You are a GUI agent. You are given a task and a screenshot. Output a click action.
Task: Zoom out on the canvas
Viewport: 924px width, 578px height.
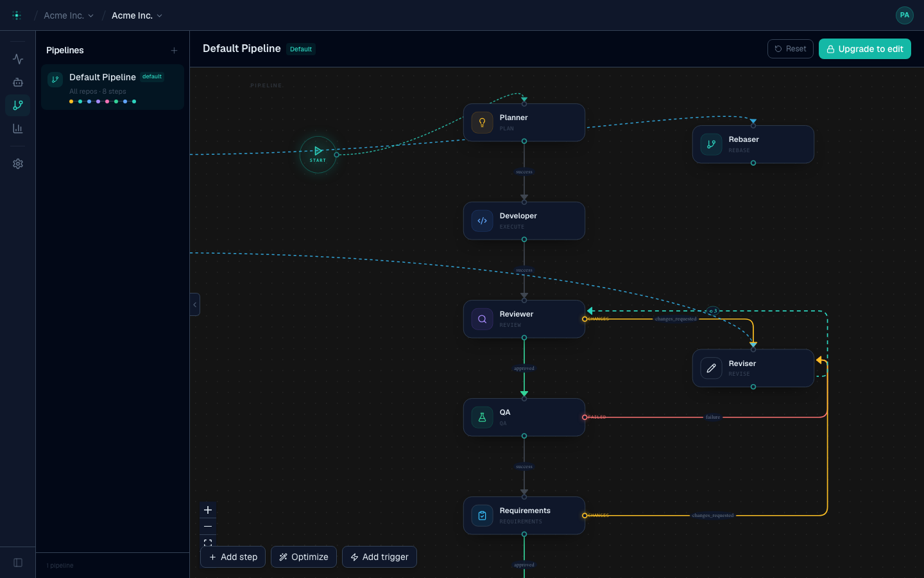208,527
